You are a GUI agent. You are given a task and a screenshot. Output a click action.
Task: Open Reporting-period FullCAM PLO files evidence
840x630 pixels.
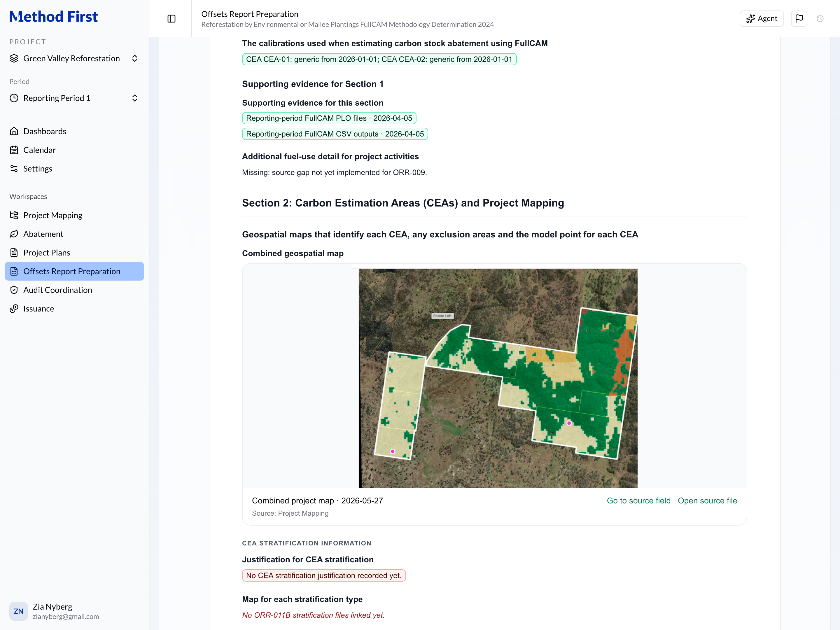329,118
